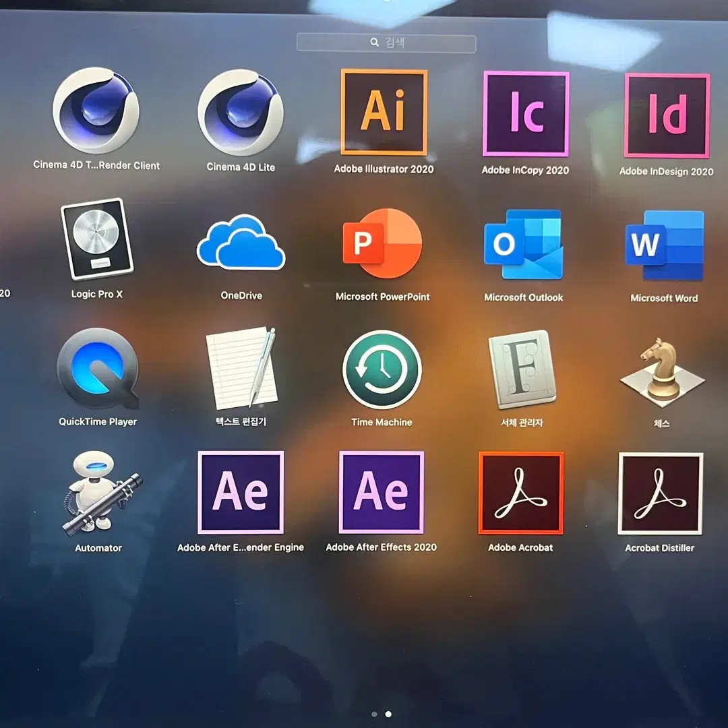728x728 pixels.
Task: Open the Adobe Illustrator 2020 icon
Action: pos(384,112)
